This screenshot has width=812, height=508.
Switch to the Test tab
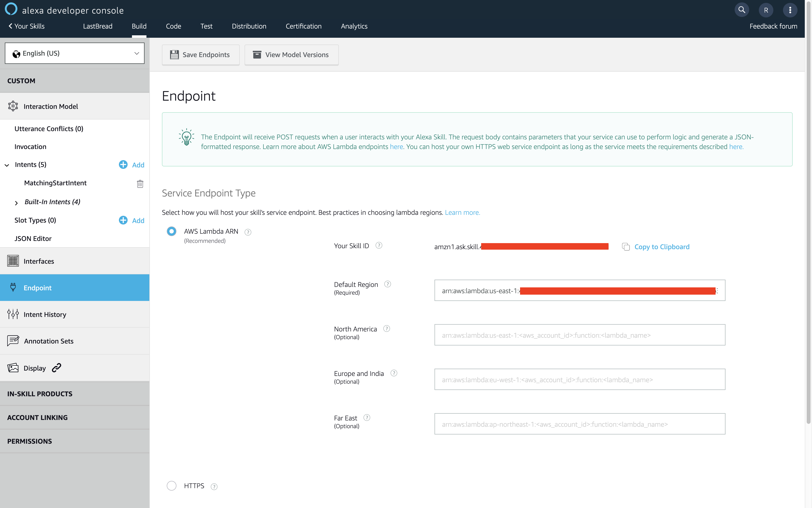point(206,26)
